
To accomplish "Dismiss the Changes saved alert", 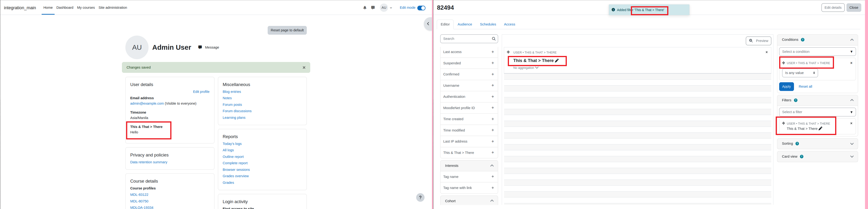I will tap(304, 68).
